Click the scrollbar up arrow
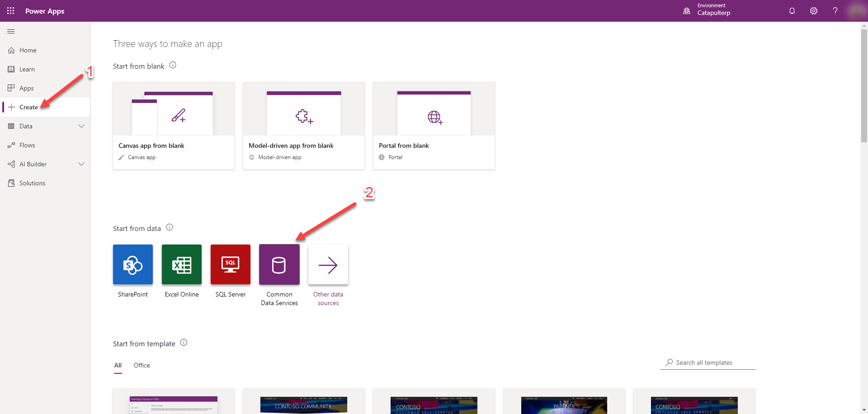The height and width of the screenshot is (414, 868). (864, 26)
